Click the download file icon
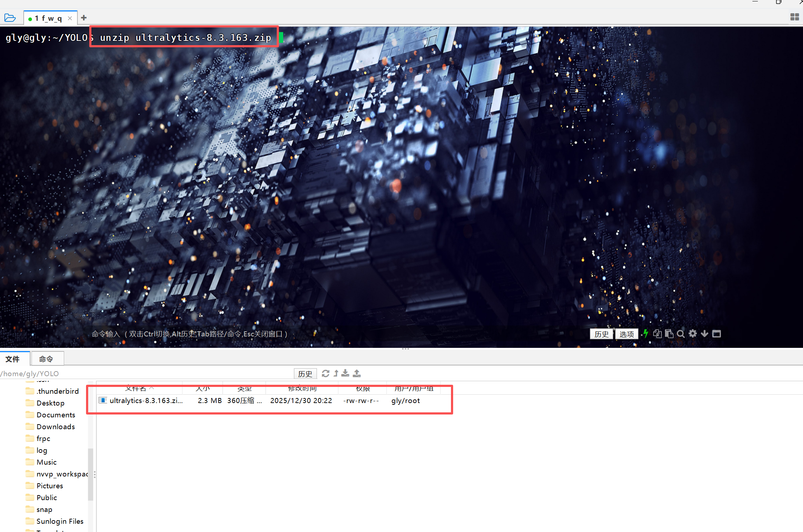The width and height of the screenshot is (803, 532). coord(345,373)
